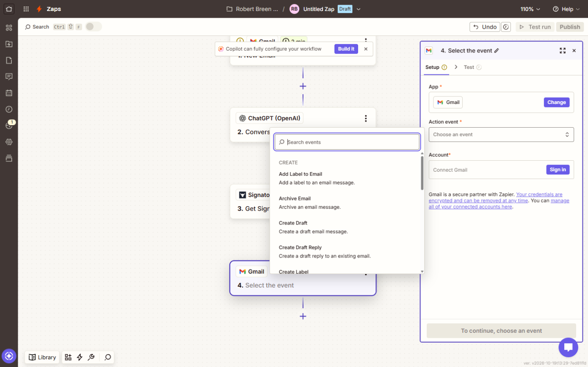
Task: Click the wrench tool icon in bottom toolbar
Action: click(x=91, y=357)
